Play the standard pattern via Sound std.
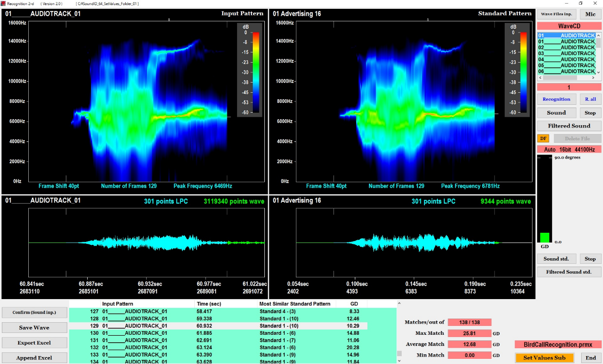Image resolution: width=603 pixels, height=364 pixels. point(557,259)
